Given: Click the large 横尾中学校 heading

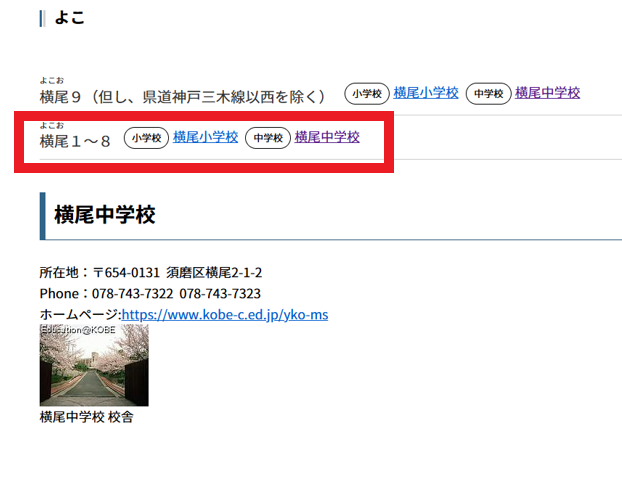Looking at the screenshot, I should [x=105, y=215].
